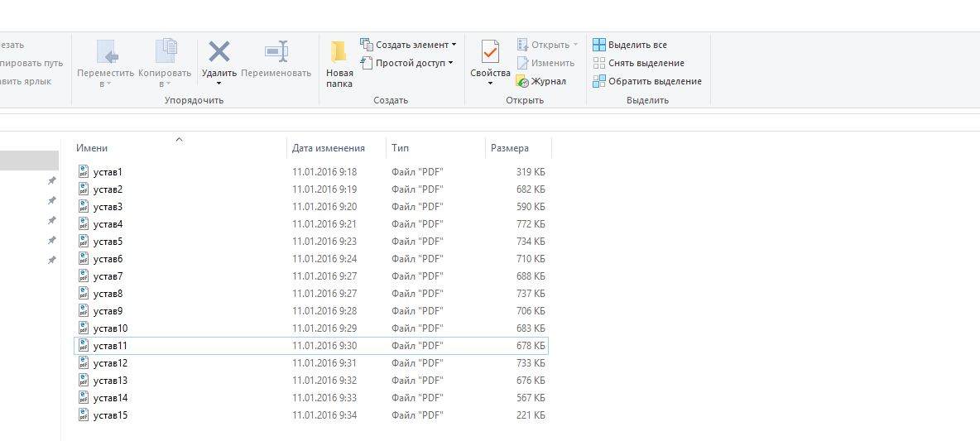Click Снять выделение deselect icon
The height and width of the screenshot is (441, 980).
599,63
